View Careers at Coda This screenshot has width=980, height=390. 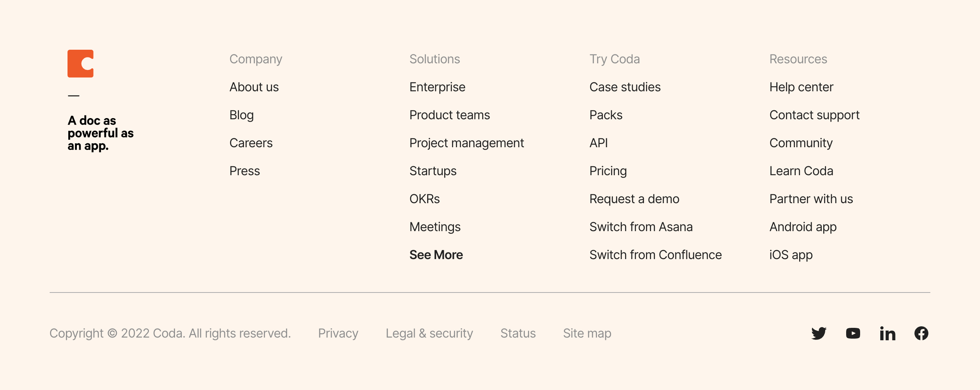click(251, 143)
